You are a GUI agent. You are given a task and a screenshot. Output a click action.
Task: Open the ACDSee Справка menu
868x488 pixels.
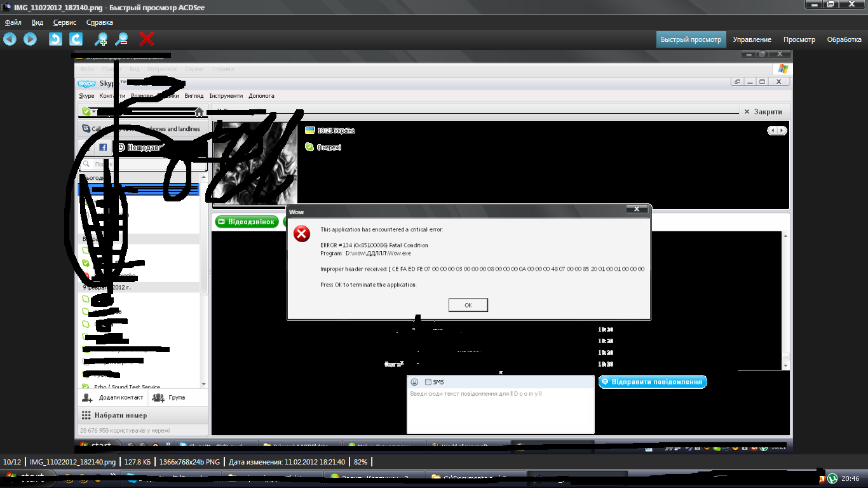pos(100,22)
